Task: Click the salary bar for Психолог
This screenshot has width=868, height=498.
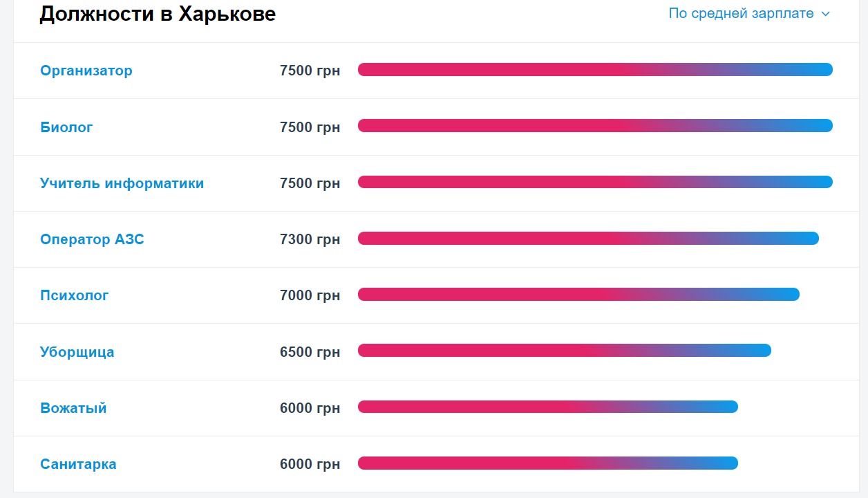Action: click(x=577, y=294)
